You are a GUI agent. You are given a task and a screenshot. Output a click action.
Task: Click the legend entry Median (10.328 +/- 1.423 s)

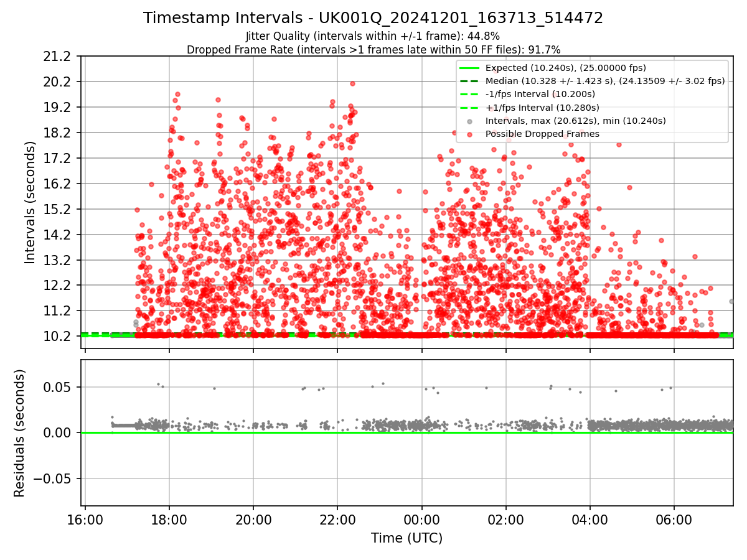(605, 81)
